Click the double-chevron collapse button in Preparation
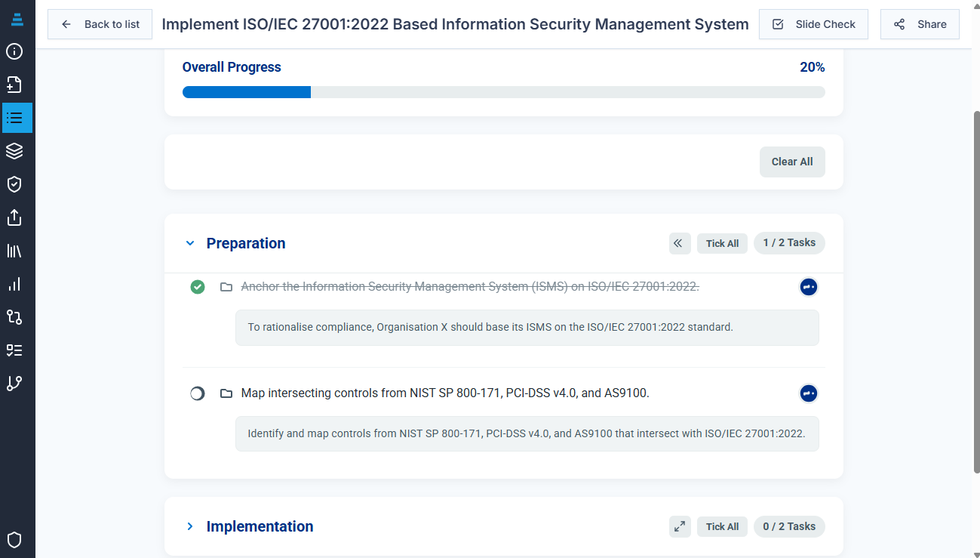 coord(680,243)
